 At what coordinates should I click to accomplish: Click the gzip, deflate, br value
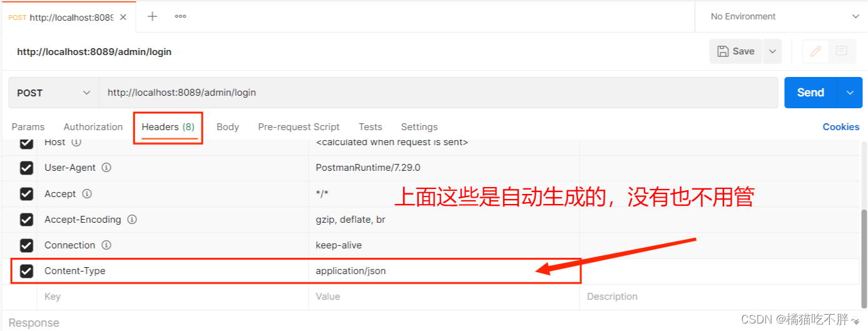350,220
